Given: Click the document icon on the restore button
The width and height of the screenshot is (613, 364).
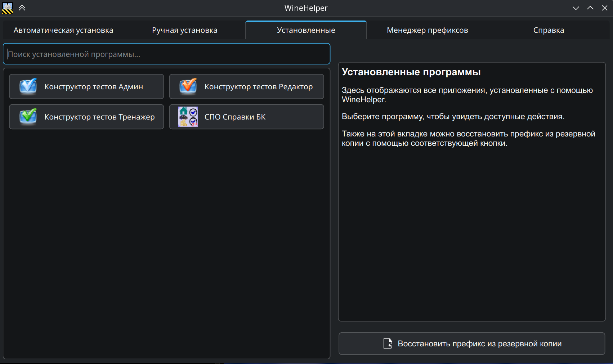Looking at the screenshot, I should [x=388, y=343].
